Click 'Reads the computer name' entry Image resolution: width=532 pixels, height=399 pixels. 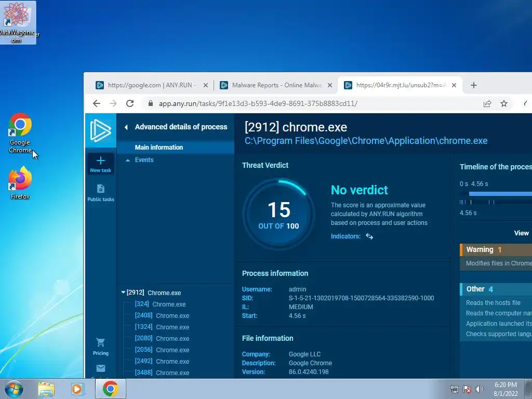[499, 313]
